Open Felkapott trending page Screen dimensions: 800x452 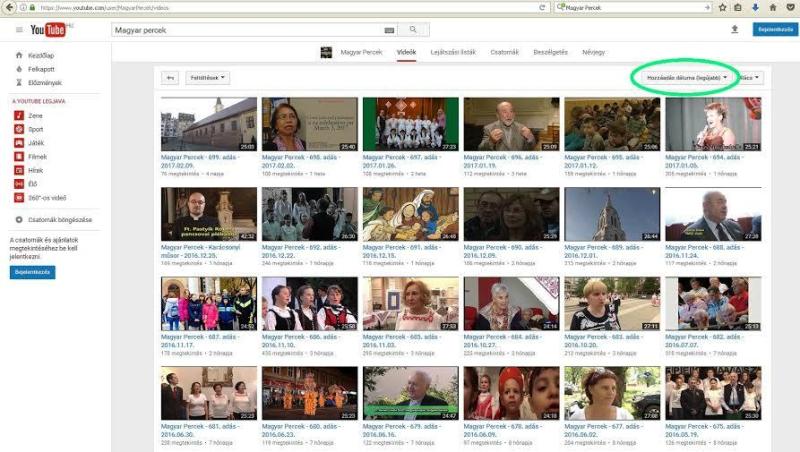tap(40, 69)
